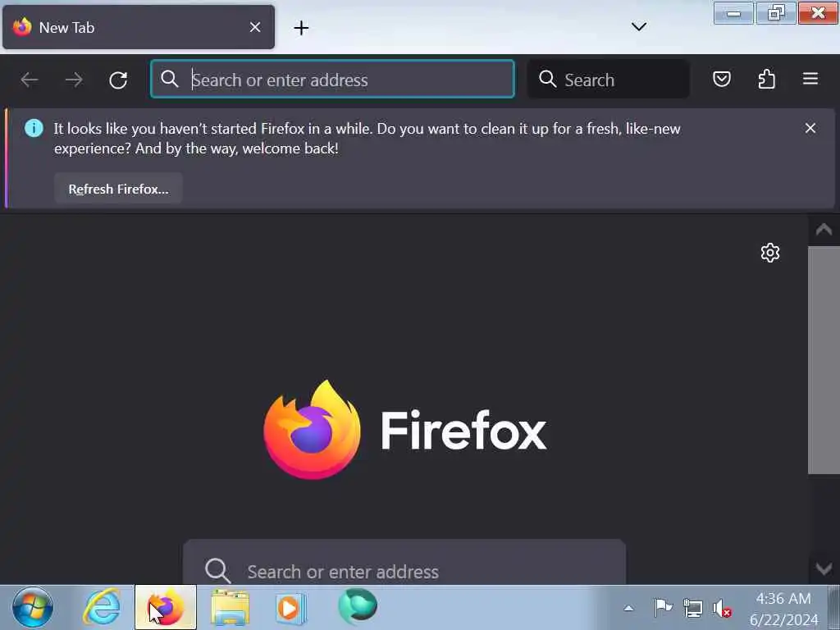Click the info icon in the notification bar
840x630 pixels.
click(34, 128)
